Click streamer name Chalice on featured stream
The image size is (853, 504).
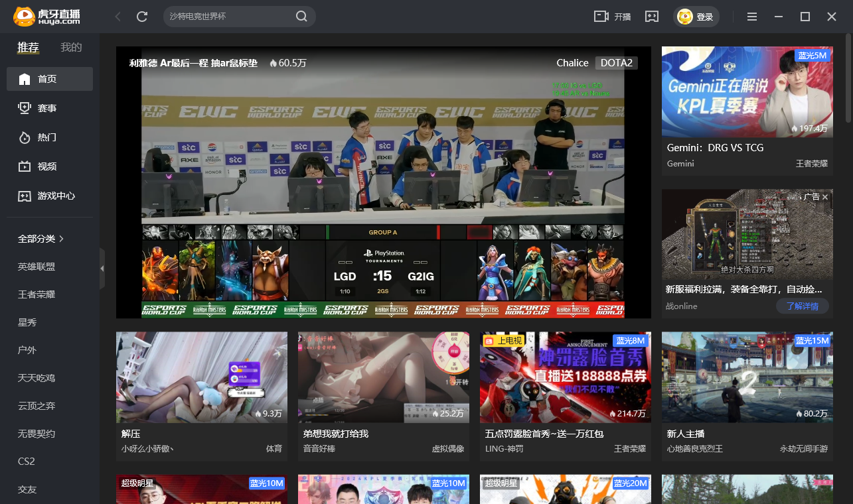tap(572, 63)
